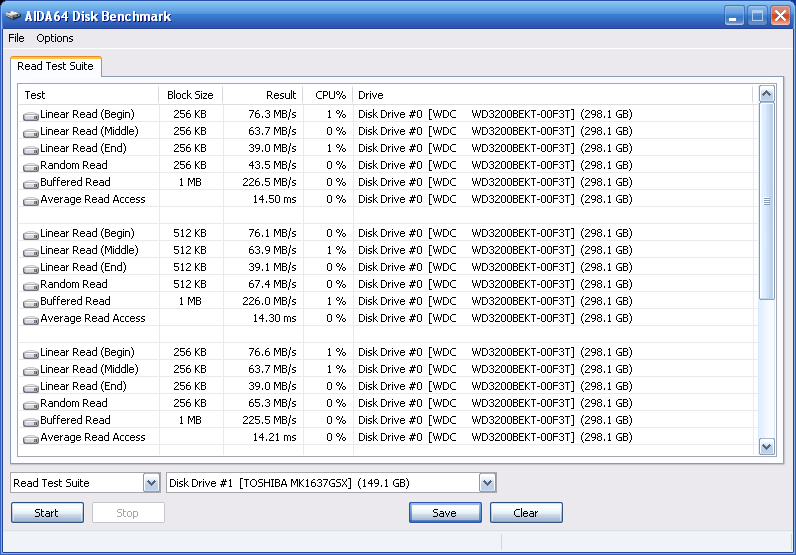Viewport: 796px width, 555px height.
Task: Click the results list scrollbar up arrow
Action: tap(767, 94)
